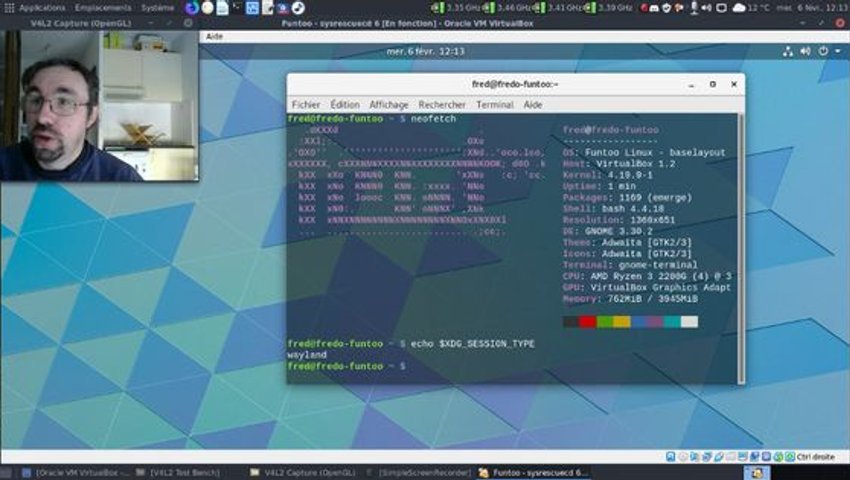Click the document file launcher icon in top panel
850x480 pixels.
click(223, 8)
